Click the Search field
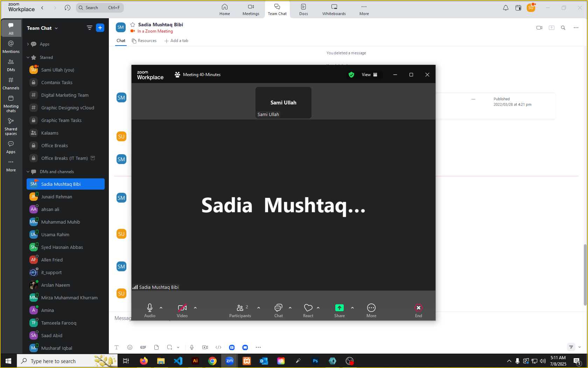This screenshot has width=588, height=368. click(100, 8)
